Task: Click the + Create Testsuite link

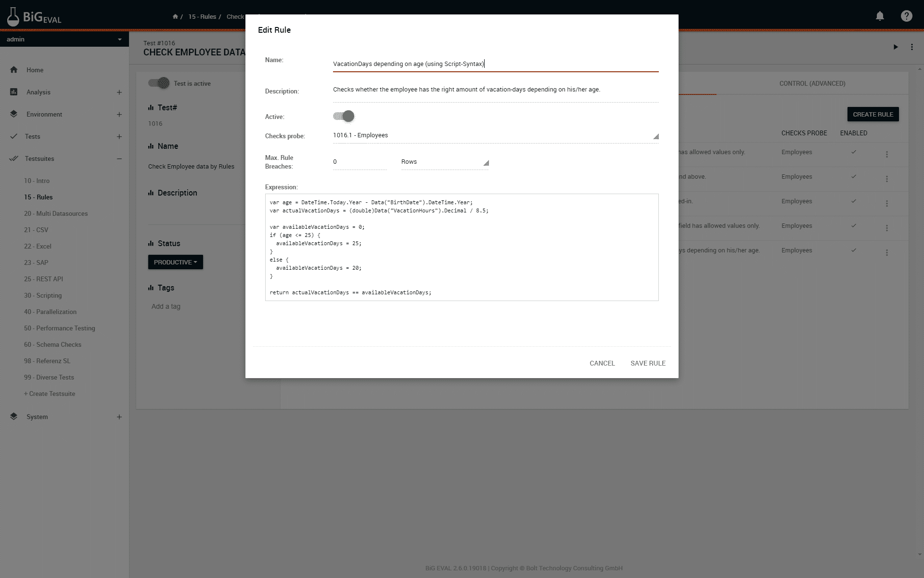Action: pyautogui.click(x=50, y=394)
